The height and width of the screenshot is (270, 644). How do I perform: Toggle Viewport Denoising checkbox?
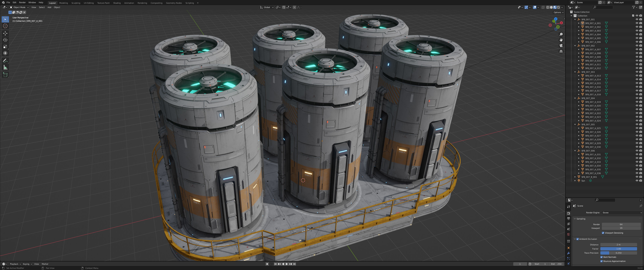coord(603,233)
